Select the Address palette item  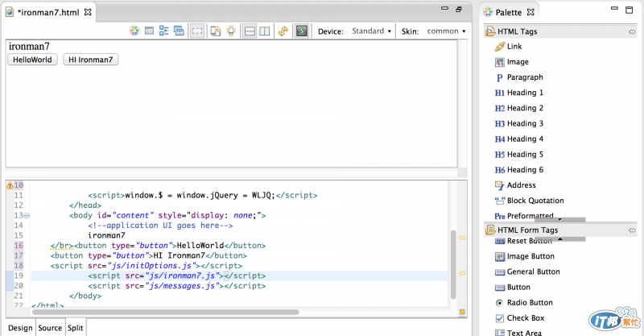[x=515, y=185]
